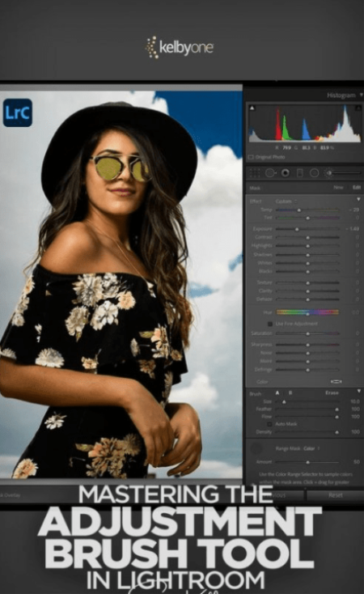364x594 pixels.
Task: Enable the Original Photo checkbox
Action: [x=251, y=157]
